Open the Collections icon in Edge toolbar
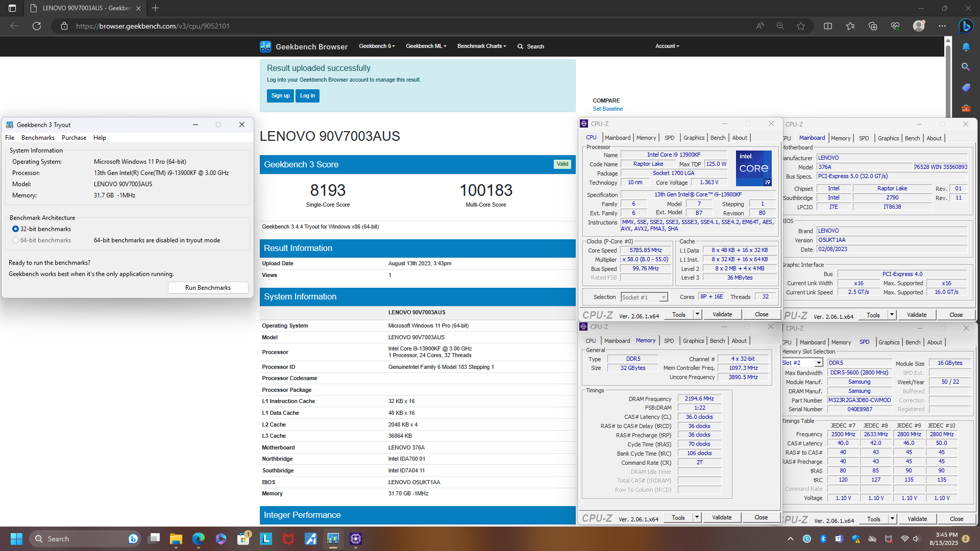Image resolution: width=980 pixels, height=551 pixels. click(873, 26)
